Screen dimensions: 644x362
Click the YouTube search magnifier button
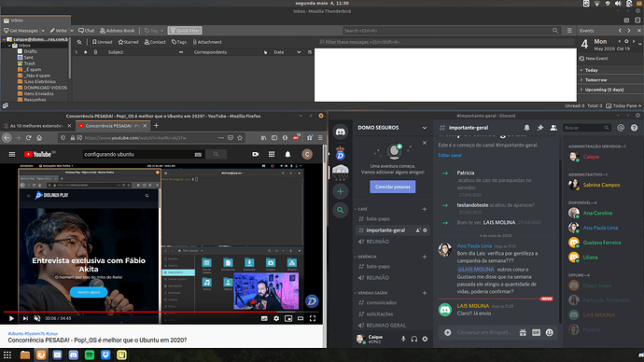[216, 154]
